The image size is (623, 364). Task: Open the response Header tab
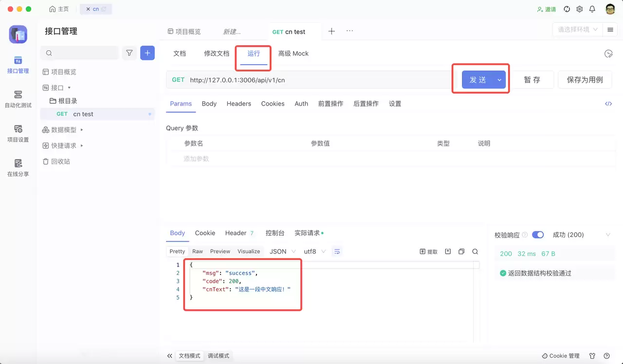click(239, 233)
